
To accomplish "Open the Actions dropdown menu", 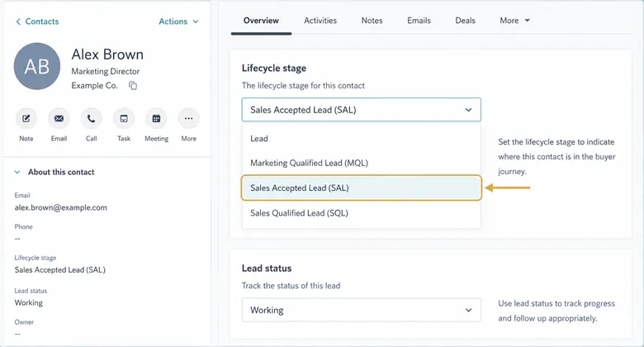I will click(x=178, y=21).
